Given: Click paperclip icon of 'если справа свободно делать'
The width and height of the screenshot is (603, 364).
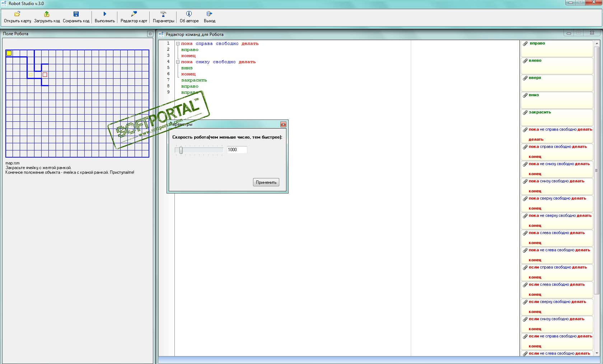Looking at the screenshot, I should [525, 268].
